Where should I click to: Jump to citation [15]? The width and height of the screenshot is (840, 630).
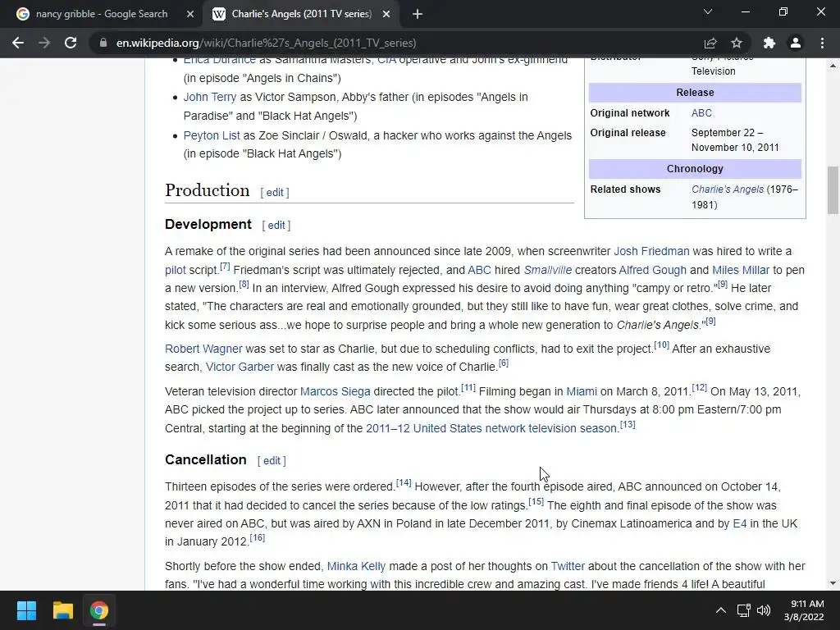coord(536,501)
